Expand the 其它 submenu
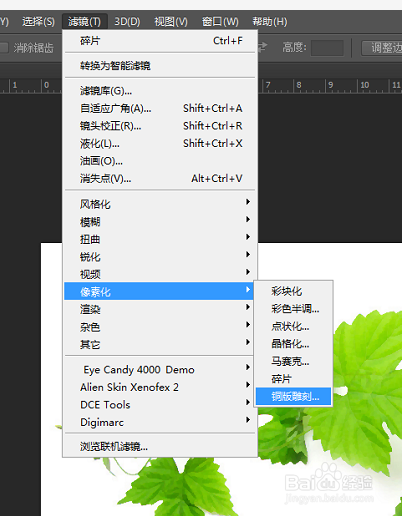This screenshot has width=402, height=516. [160, 344]
